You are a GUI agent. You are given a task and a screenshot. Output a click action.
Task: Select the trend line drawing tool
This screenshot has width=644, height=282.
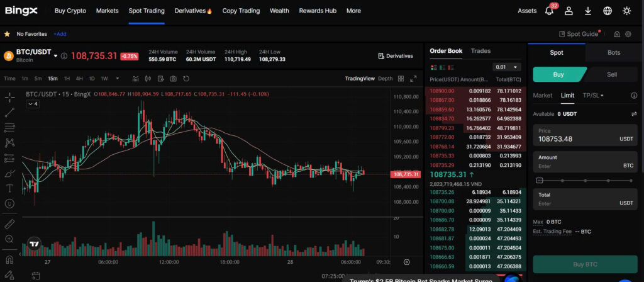tap(10, 112)
